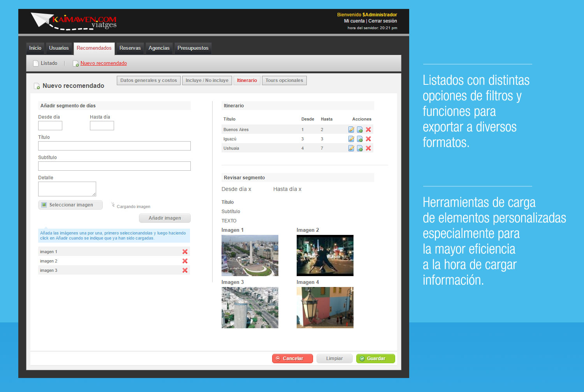584x392 pixels.
Task: Delete the Buenos Aires itinerary segment
Action: click(368, 129)
